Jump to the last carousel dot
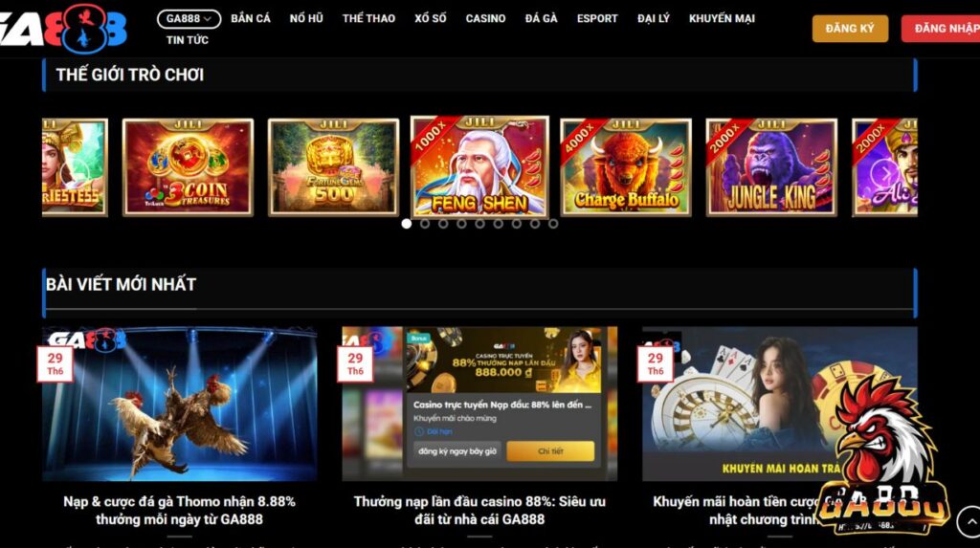Screen dimensions: 980x548 click(x=553, y=224)
